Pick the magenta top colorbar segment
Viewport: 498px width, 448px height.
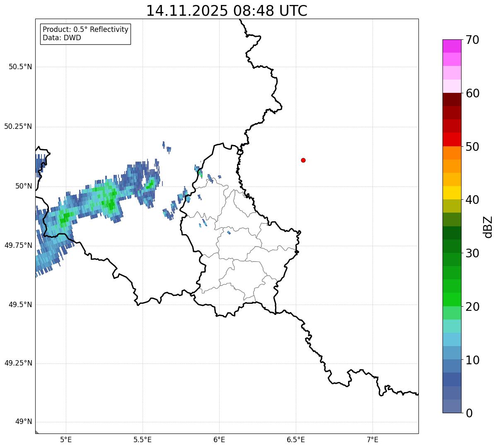(x=452, y=46)
